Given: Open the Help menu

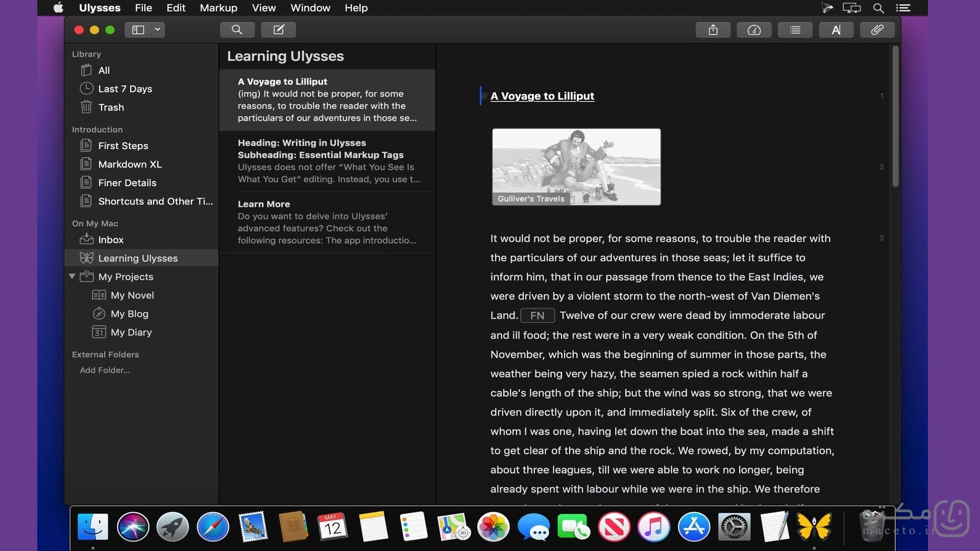Looking at the screenshot, I should coord(356,8).
